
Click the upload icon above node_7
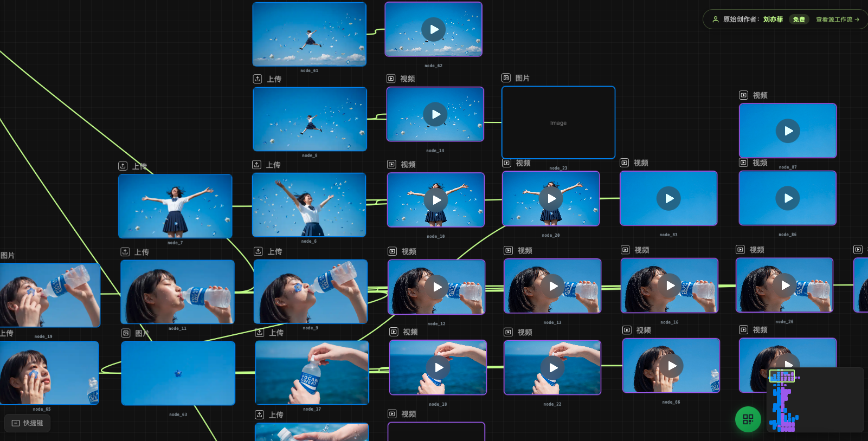point(123,166)
